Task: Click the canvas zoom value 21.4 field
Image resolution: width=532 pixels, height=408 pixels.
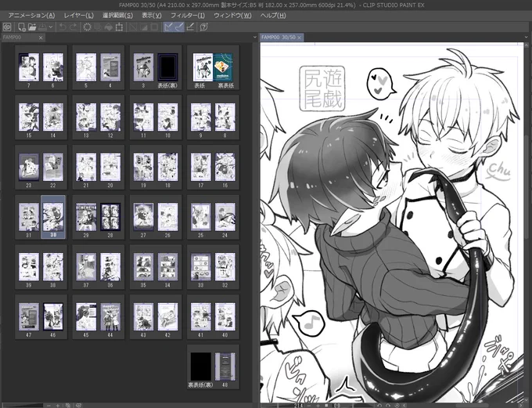Action: point(298,406)
